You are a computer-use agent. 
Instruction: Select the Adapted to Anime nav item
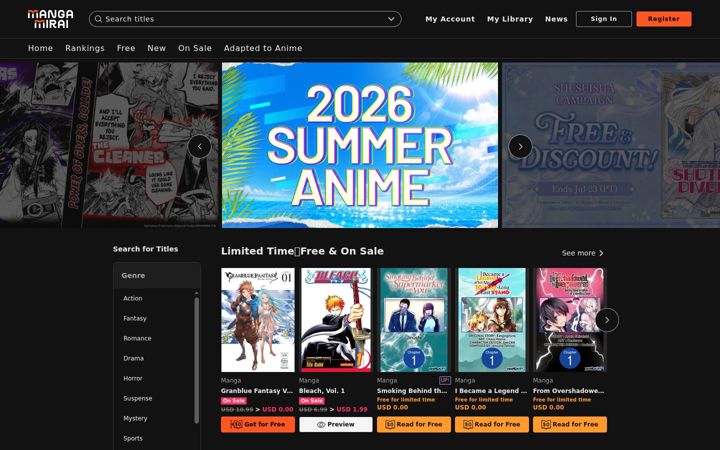(263, 48)
